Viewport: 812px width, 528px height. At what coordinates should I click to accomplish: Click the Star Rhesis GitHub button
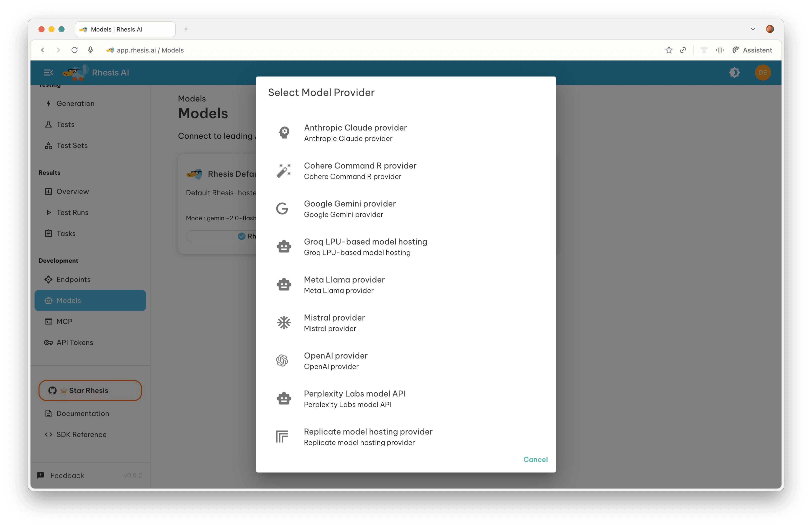pyautogui.click(x=90, y=390)
